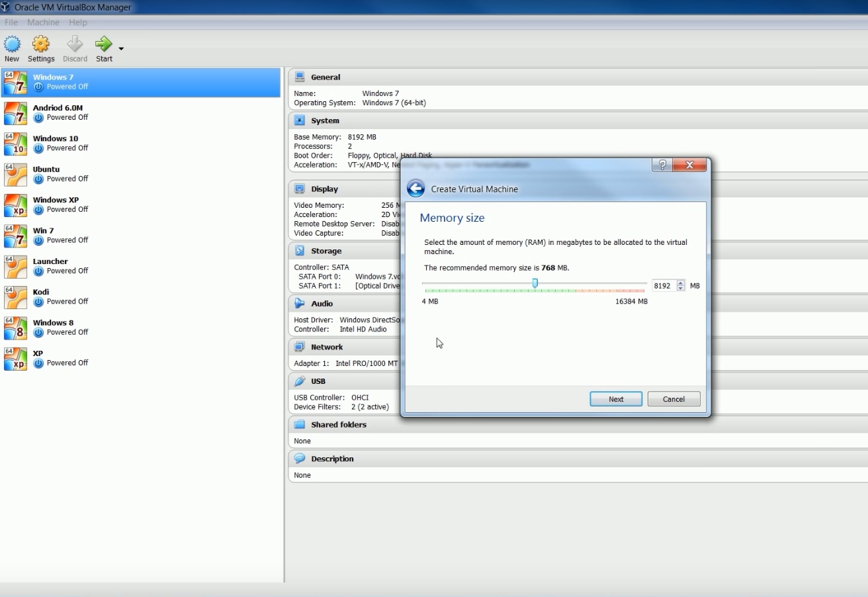Viewport: 868px width, 597px height.
Task: Click the Storage section disk icon
Action: (x=300, y=251)
